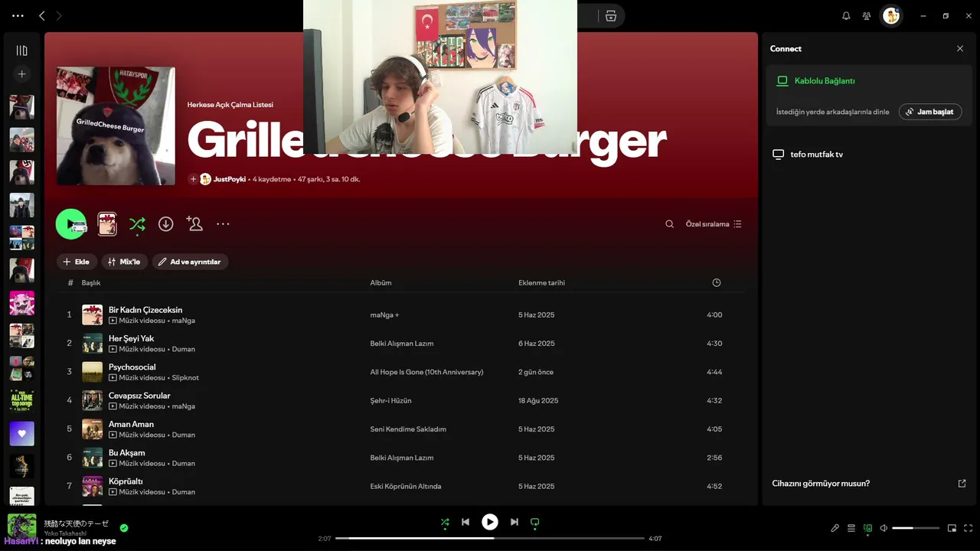Collapse Your Library sidebar icon
The image size is (980, 551).
click(21, 51)
